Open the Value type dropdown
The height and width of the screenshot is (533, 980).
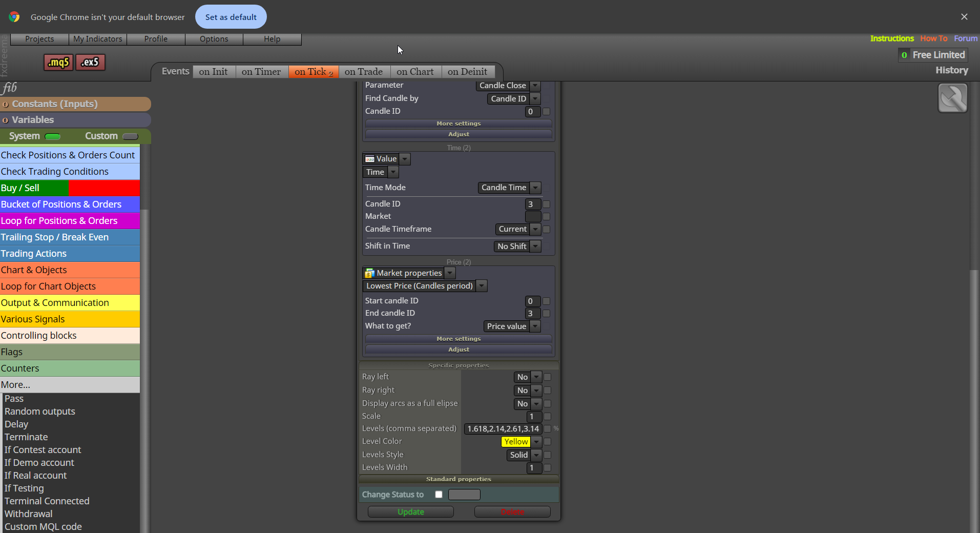[x=405, y=159]
